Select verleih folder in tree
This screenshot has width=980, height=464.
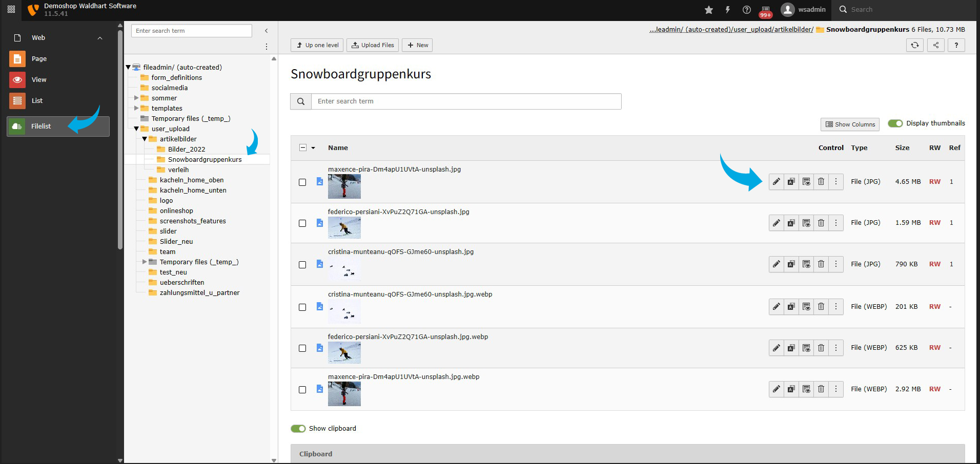(178, 170)
